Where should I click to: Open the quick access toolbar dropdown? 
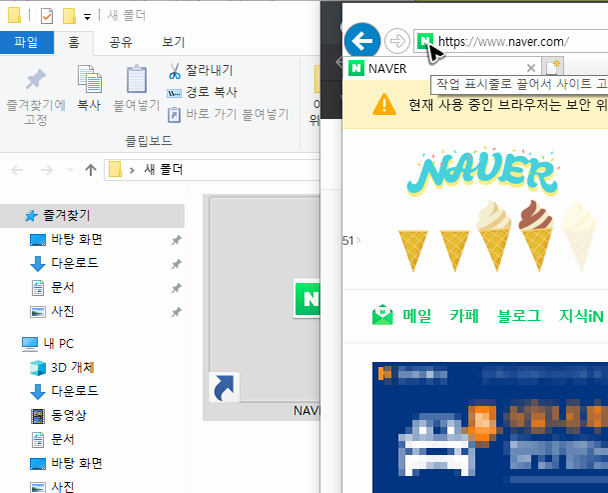[x=87, y=17]
